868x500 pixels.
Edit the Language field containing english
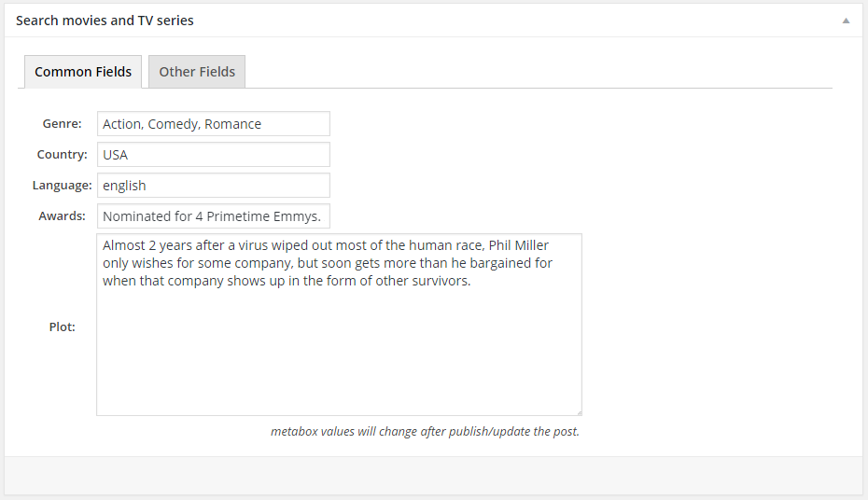214,186
